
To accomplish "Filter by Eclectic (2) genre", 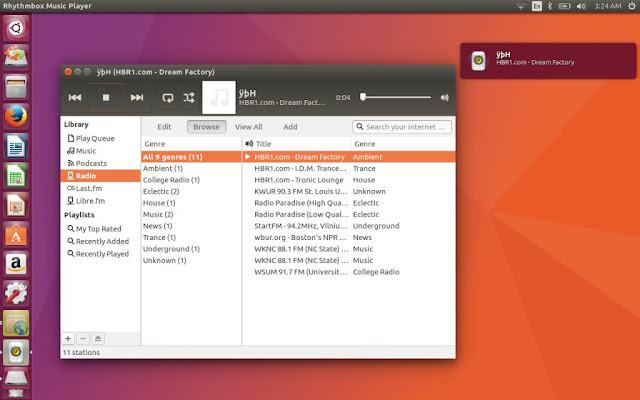I will (191, 191).
